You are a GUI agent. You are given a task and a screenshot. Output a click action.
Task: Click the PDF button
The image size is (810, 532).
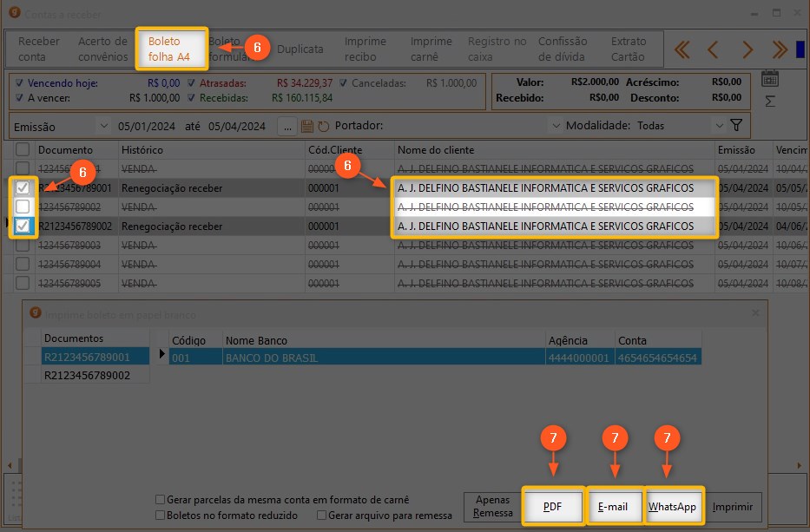(x=552, y=507)
